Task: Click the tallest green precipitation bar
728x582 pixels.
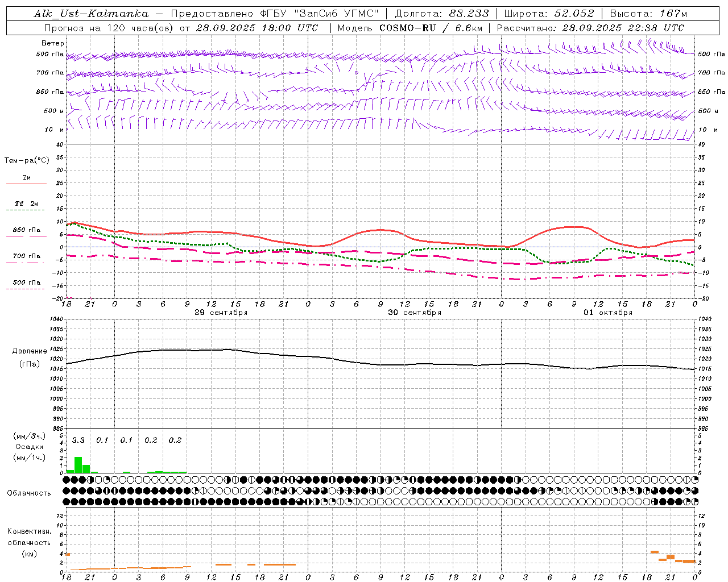Action: (78, 465)
